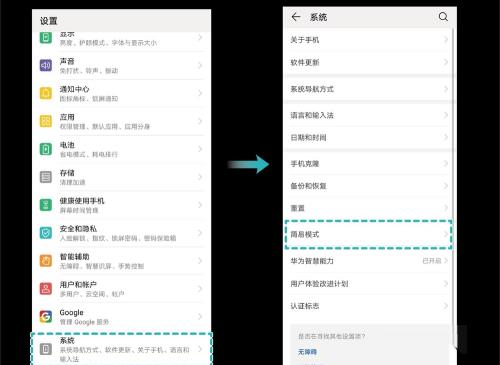Tap the 设置 page title
This screenshot has width=500, height=365.
pos(49,21)
